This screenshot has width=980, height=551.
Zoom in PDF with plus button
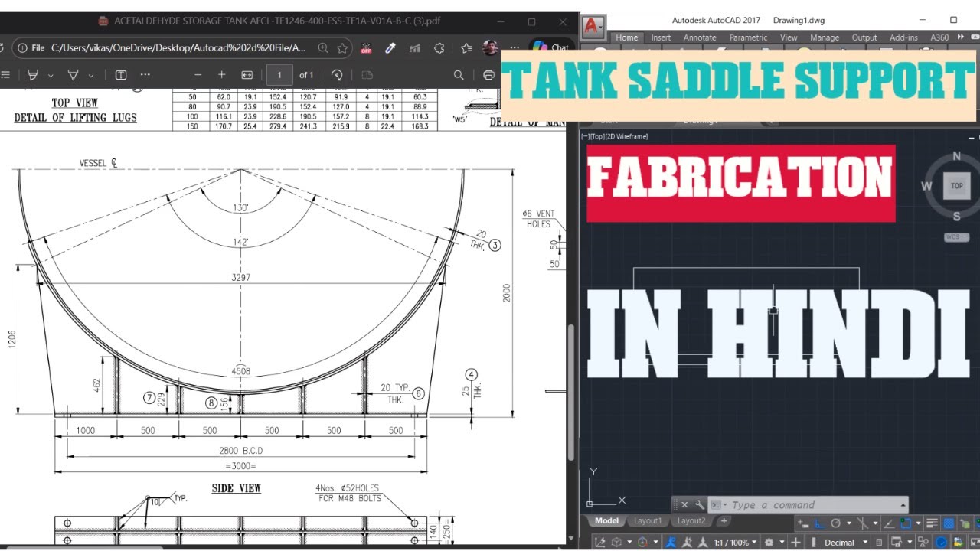point(222,75)
